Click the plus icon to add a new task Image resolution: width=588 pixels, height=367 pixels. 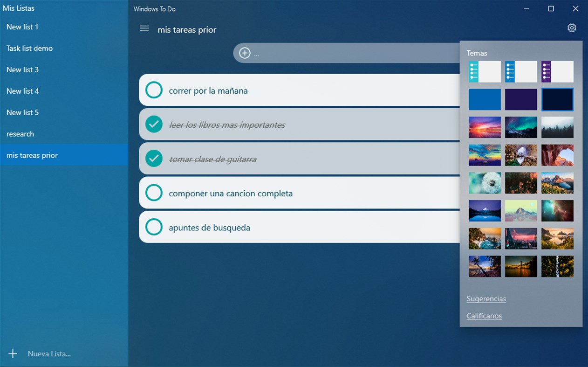tap(245, 53)
